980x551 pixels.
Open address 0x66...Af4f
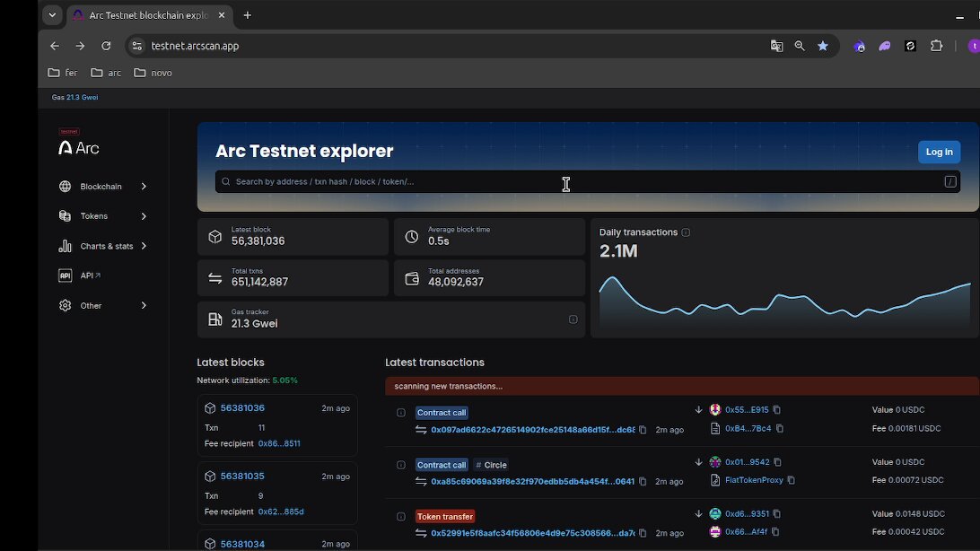coord(747,532)
